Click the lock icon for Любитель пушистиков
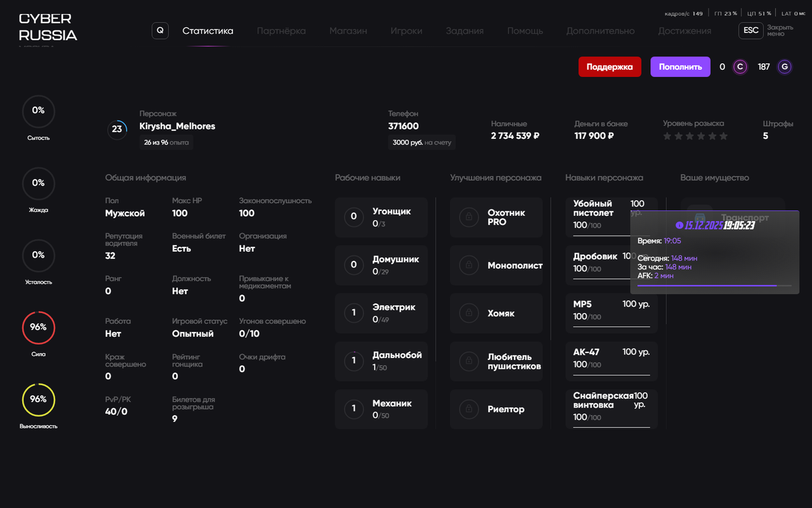The height and width of the screenshot is (508, 812). [469, 361]
